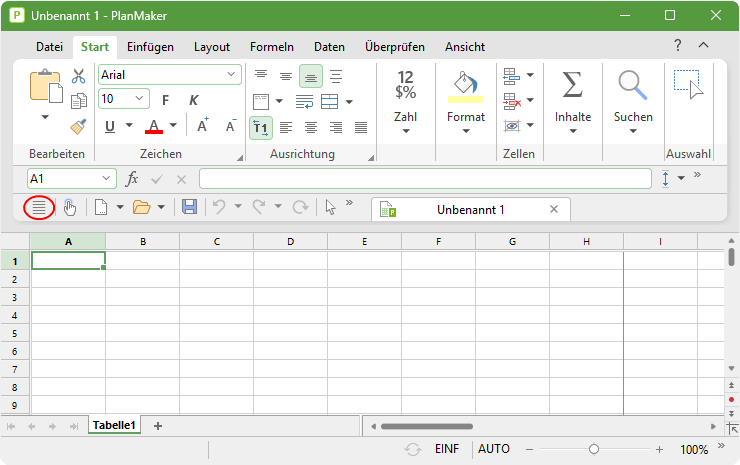Open undo history dropdown arrow
Image resolution: width=740 pixels, height=465 pixels.
pyautogui.click(x=238, y=206)
